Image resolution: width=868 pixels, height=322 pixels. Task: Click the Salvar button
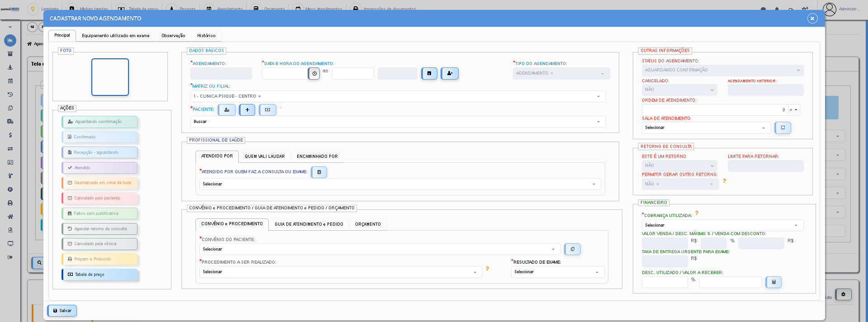click(62, 311)
